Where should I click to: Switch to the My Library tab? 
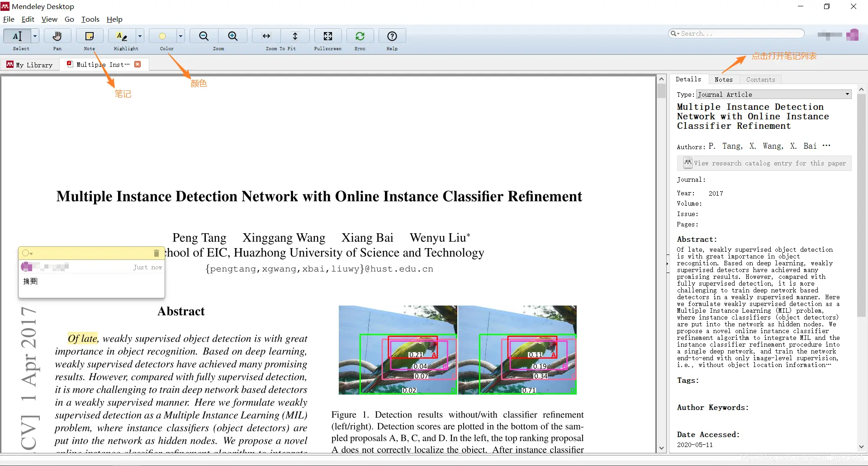point(30,65)
